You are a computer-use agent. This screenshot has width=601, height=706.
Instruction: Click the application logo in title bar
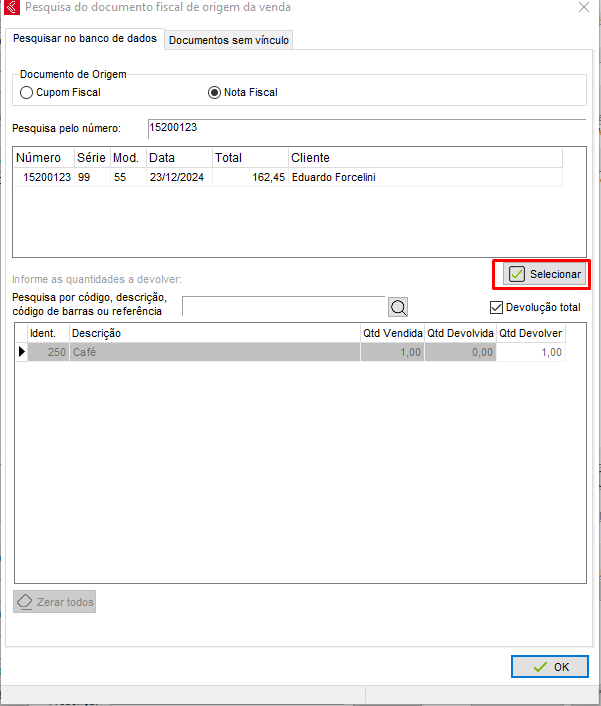(x=11, y=8)
